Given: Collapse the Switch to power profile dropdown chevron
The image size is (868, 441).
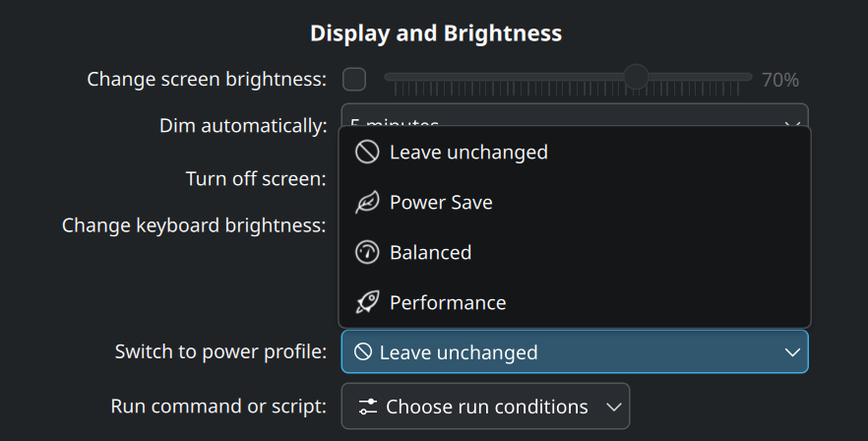Looking at the screenshot, I should click(x=792, y=352).
